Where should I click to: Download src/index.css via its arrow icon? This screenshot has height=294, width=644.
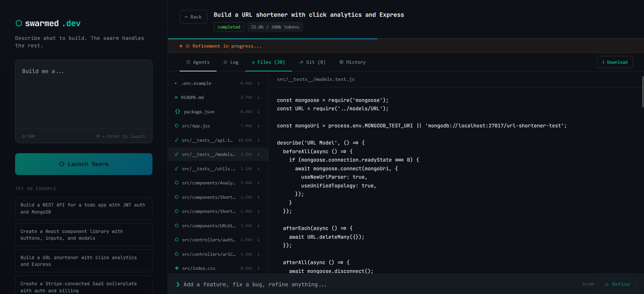point(259,268)
